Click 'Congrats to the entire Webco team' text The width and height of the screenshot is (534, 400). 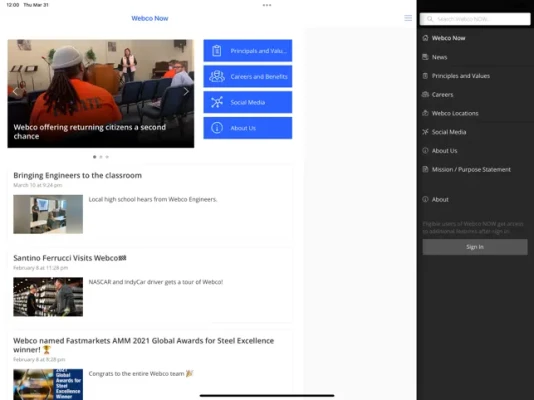click(141, 373)
